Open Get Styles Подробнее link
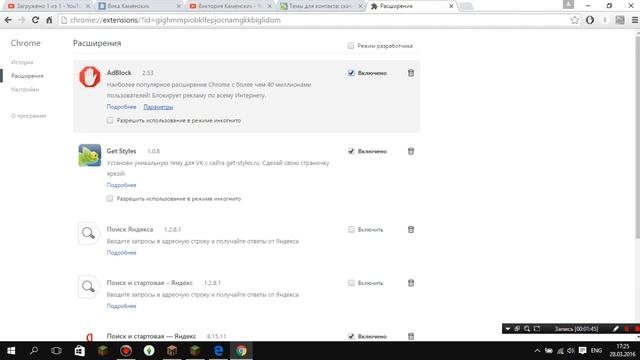Viewport: 640px width, 360px height. click(121, 185)
